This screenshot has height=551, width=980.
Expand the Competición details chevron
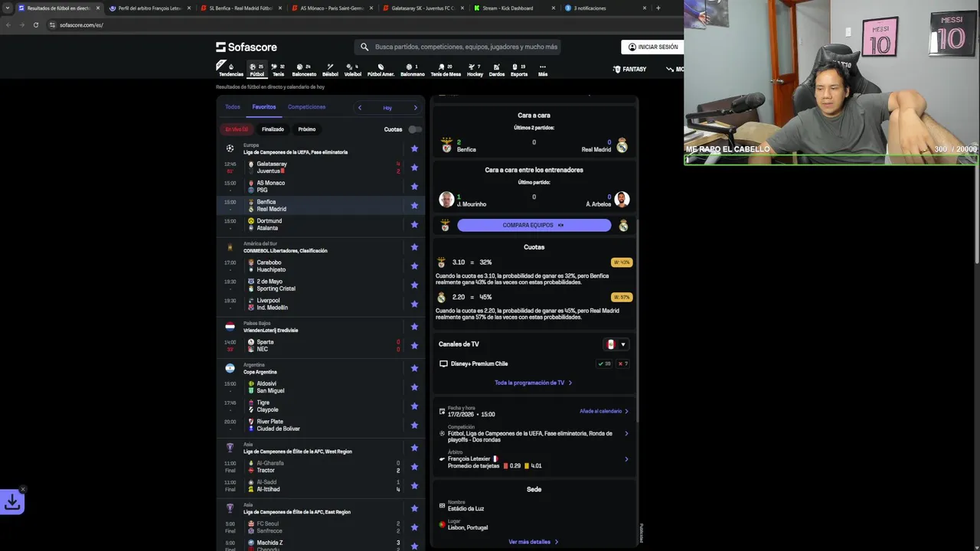(x=626, y=433)
